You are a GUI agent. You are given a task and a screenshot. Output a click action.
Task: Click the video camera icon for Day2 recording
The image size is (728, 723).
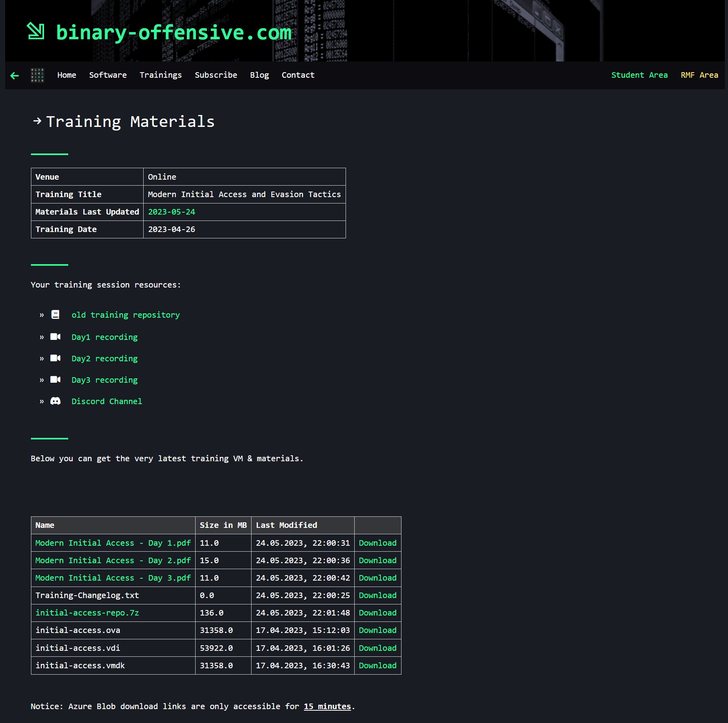point(56,359)
